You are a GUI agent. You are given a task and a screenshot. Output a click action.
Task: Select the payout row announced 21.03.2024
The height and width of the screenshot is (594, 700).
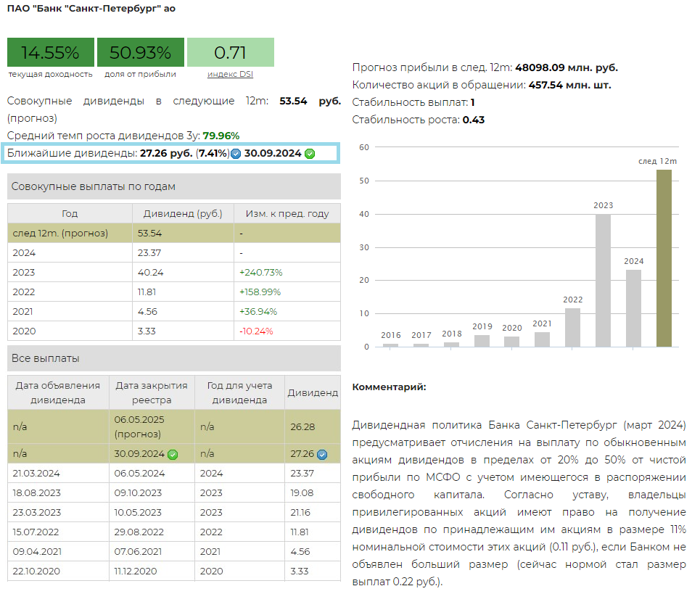173,473
